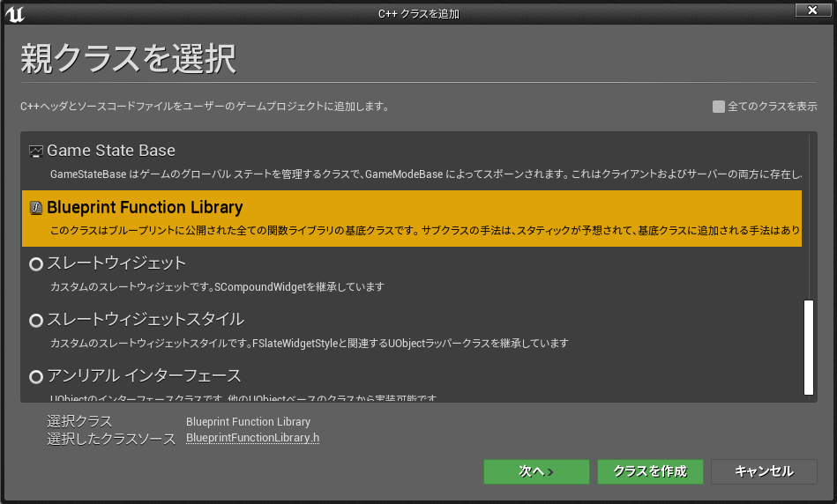Select the Game State Base parent class
The height and width of the screenshot is (504, 837).
(412, 162)
